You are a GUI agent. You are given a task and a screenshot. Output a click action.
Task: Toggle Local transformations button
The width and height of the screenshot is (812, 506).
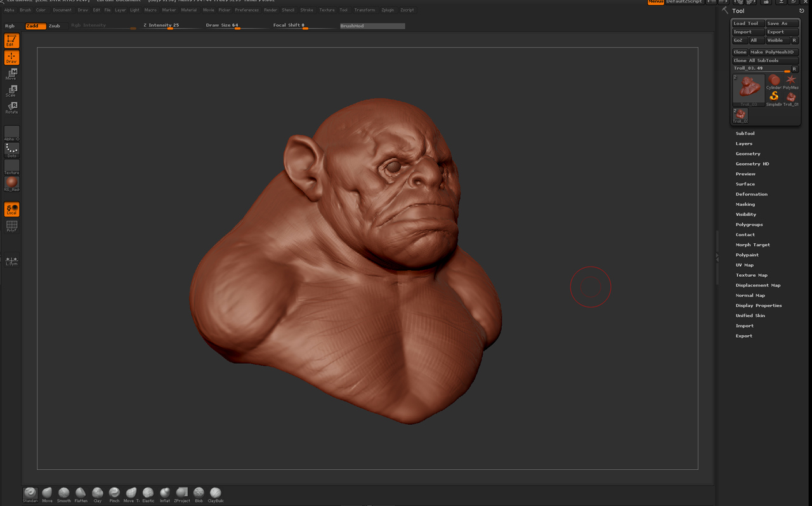(11, 210)
